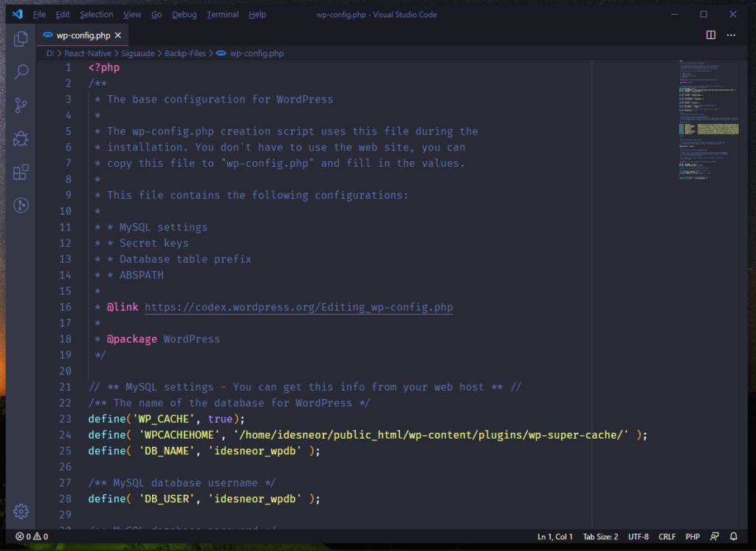Click the 'WPCACHEHOME' constant text
756x551 pixels.
[x=179, y=435]
